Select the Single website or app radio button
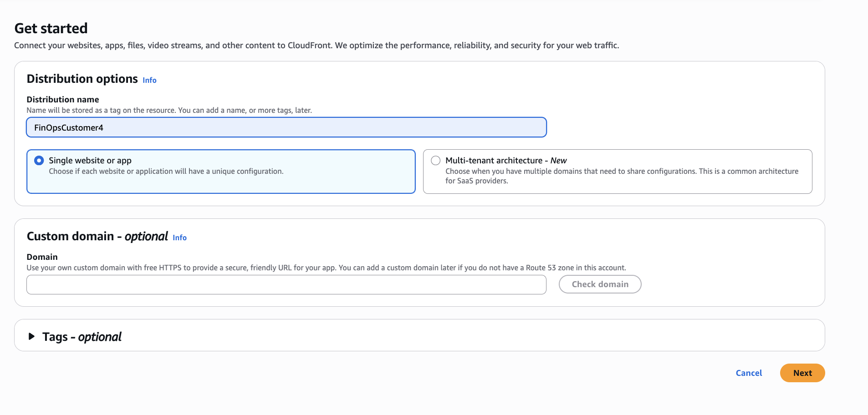The image size is (868, 415). 39,160
